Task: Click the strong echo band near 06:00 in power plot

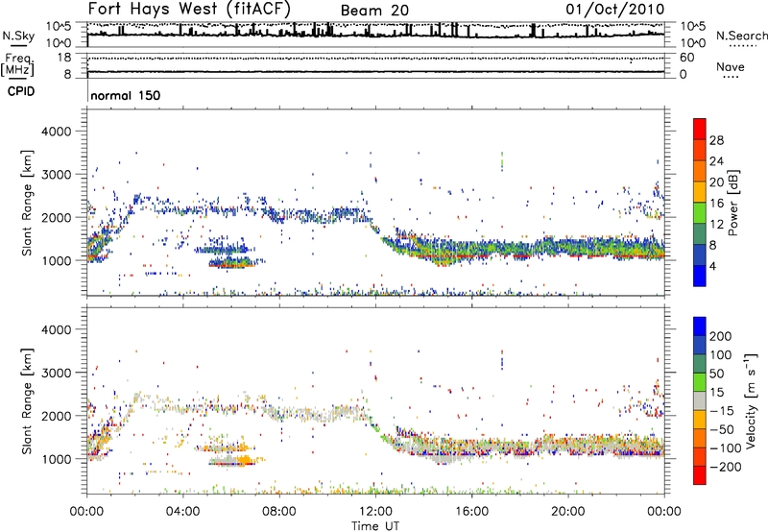Action: (234, 263)
